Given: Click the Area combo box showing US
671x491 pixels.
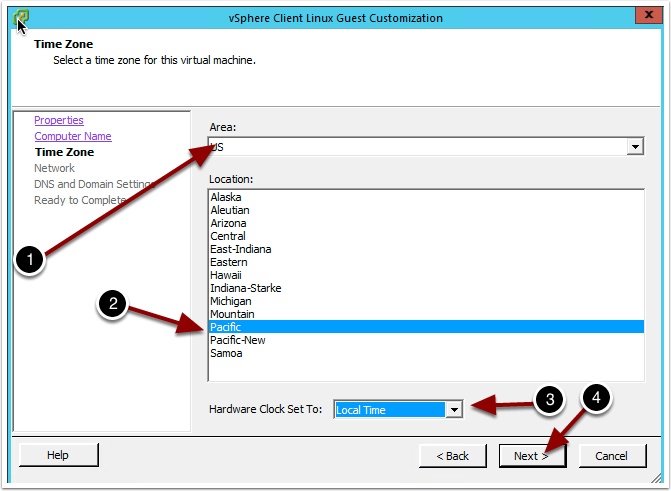Looking at the screenshot, I should click(426, 147).
